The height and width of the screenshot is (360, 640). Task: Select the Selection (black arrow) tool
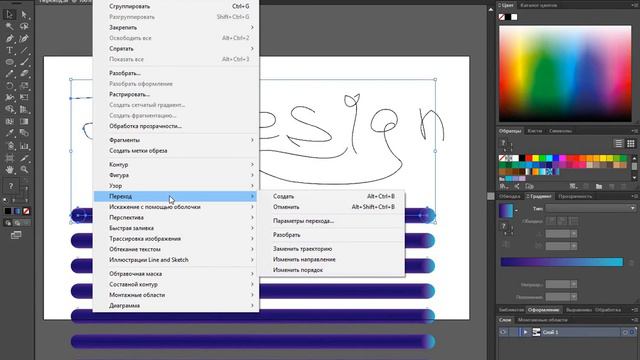(x=9, y=15)
